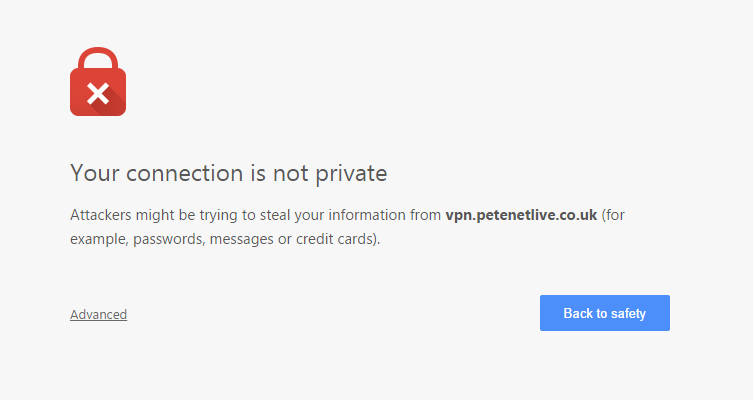Click the white X on the padlock

click(x=98, y=94)
